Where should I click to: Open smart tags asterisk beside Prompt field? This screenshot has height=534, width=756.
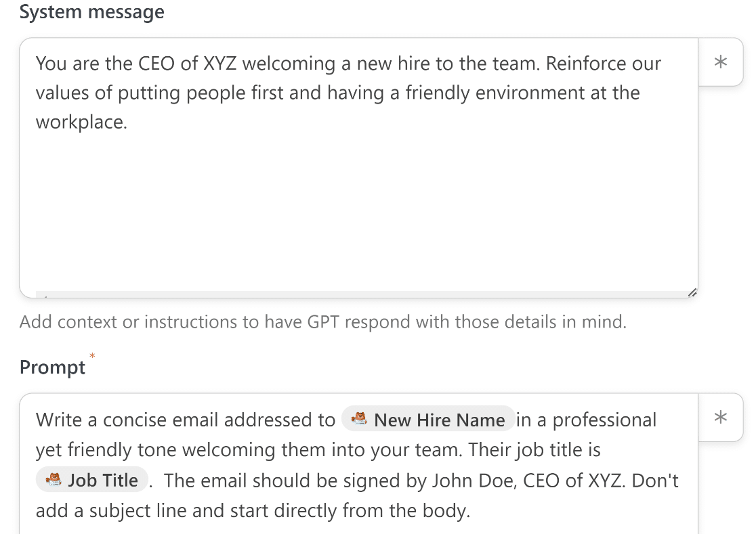[720, 417]
